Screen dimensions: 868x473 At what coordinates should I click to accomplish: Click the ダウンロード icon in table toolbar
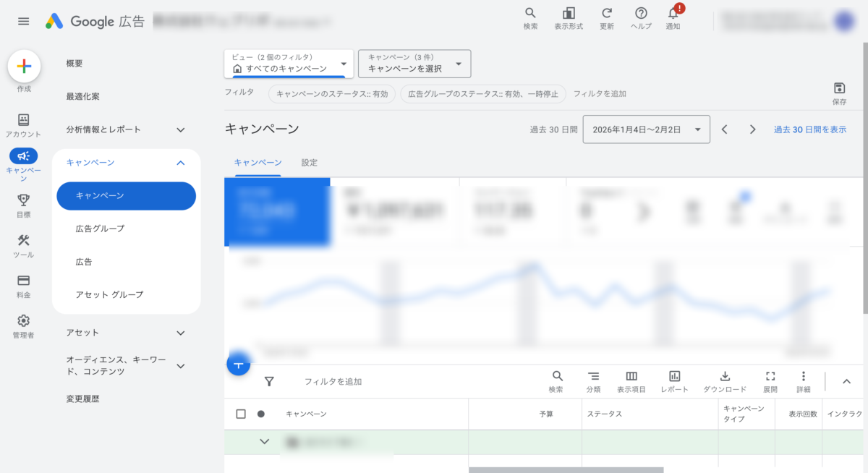[725, 377]
